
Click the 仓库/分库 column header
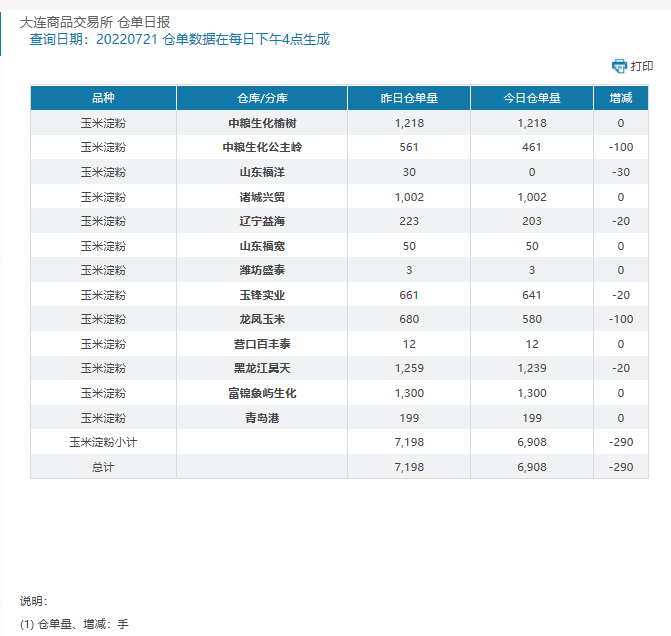pos(262,98)
